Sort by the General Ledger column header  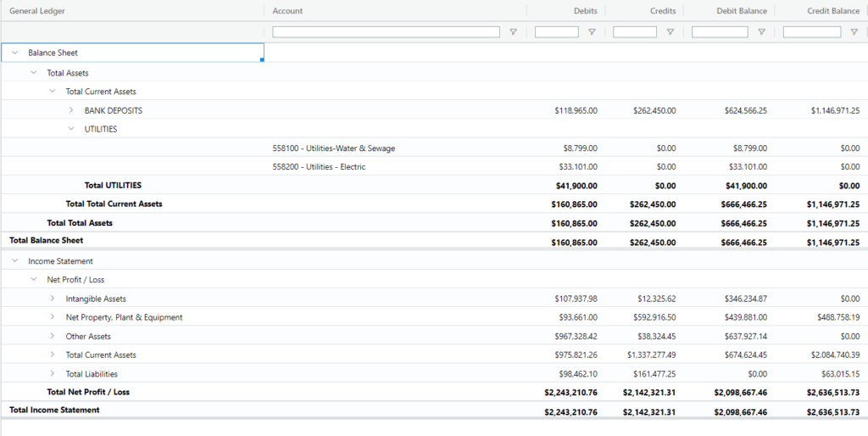(37, 10)
